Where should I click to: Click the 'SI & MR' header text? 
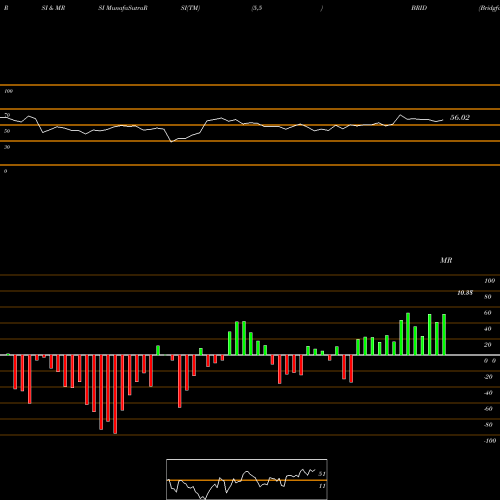(53, 8)
